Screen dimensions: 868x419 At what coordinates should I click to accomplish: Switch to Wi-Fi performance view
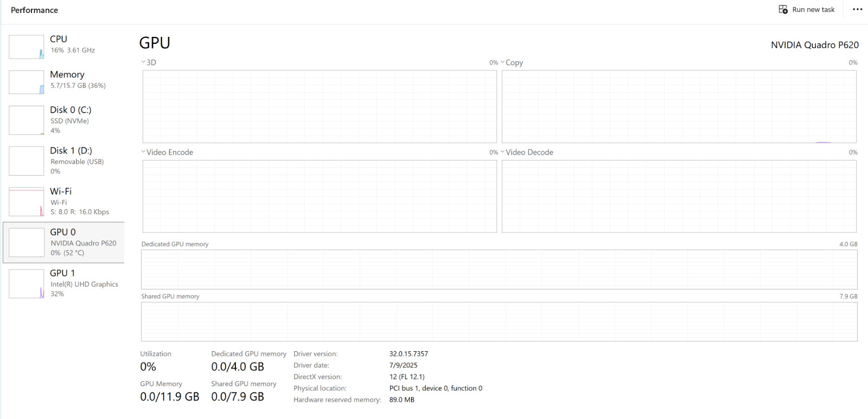pos(63,201)
